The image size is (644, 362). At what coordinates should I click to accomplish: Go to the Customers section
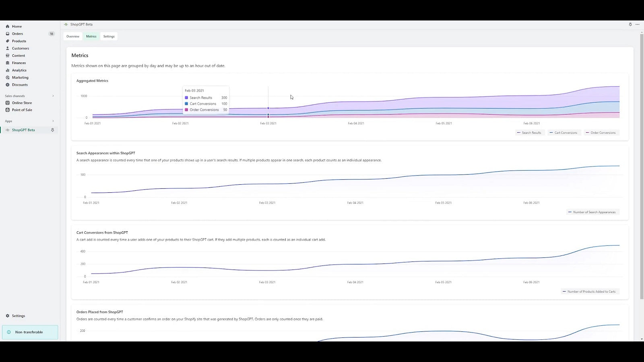point(20,48)
